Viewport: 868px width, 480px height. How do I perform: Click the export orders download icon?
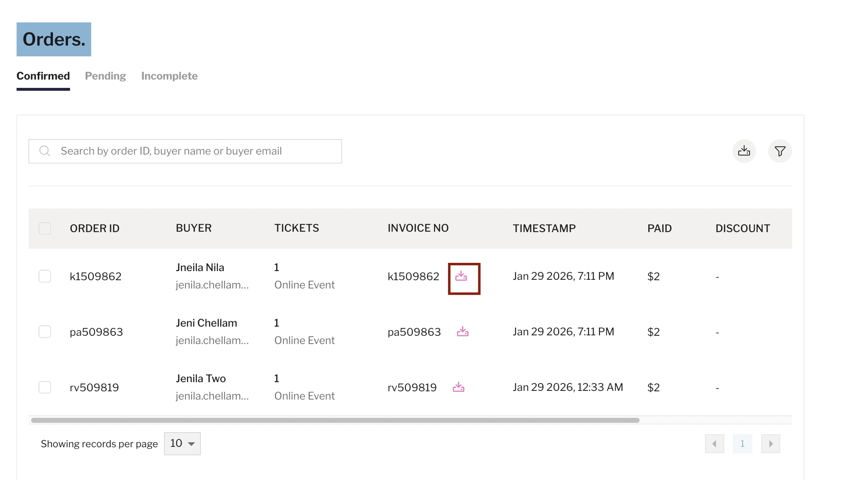[744, 151]
